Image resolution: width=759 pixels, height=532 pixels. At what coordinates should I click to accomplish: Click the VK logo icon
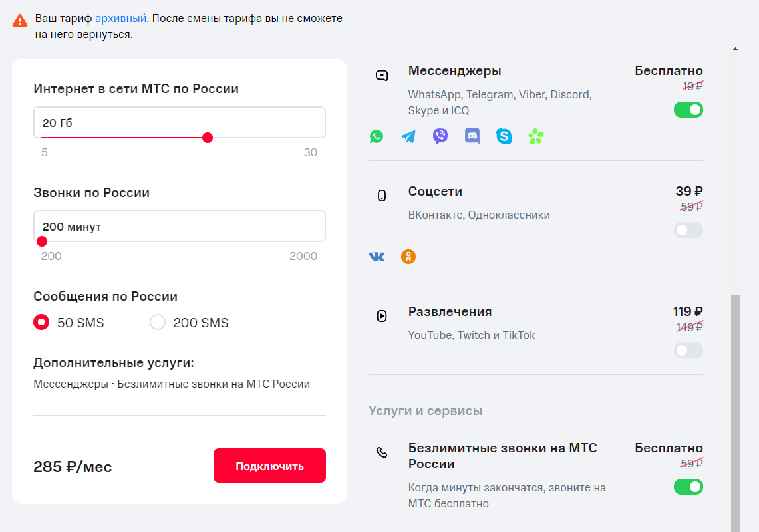[x=377, y=257]
